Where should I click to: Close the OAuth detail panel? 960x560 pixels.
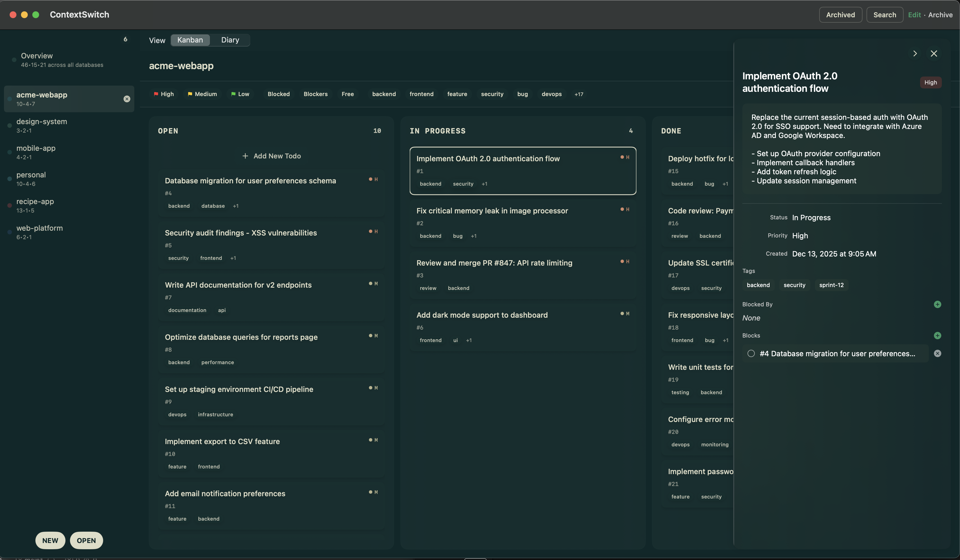pyautogui.click(x=934, y=53)
